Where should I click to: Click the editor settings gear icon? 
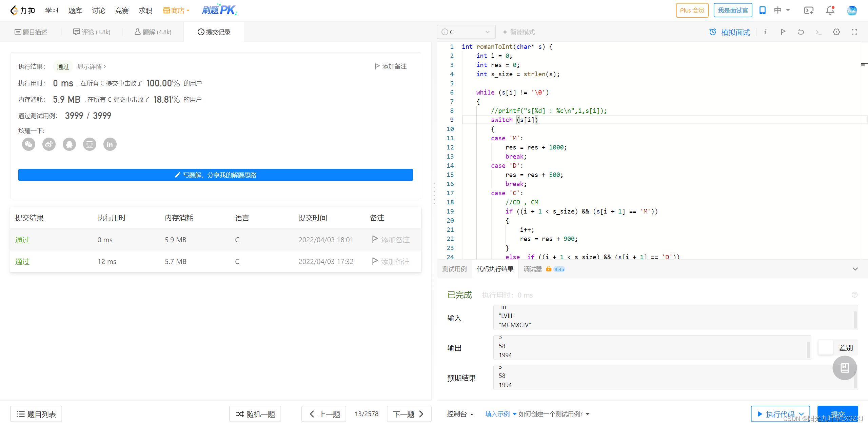(x=836, y=32)
